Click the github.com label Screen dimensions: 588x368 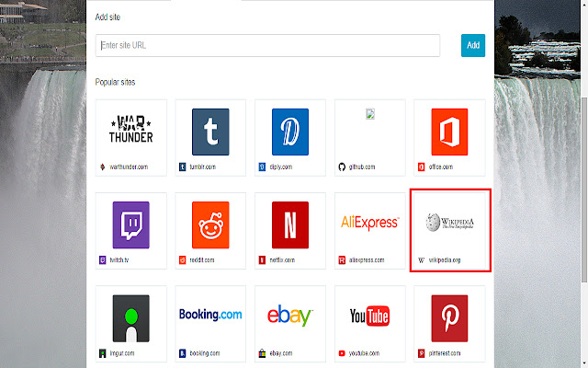click(362, 167)
